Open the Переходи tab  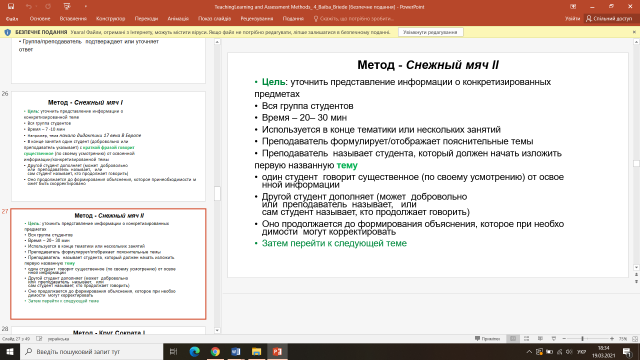(x=146, y=19)
